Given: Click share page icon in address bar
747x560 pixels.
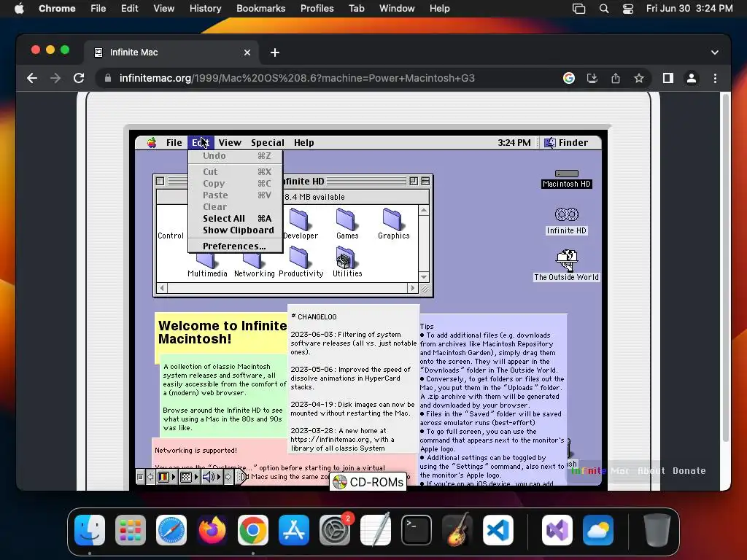Looking at the screenshot, I should coord(616,78).
